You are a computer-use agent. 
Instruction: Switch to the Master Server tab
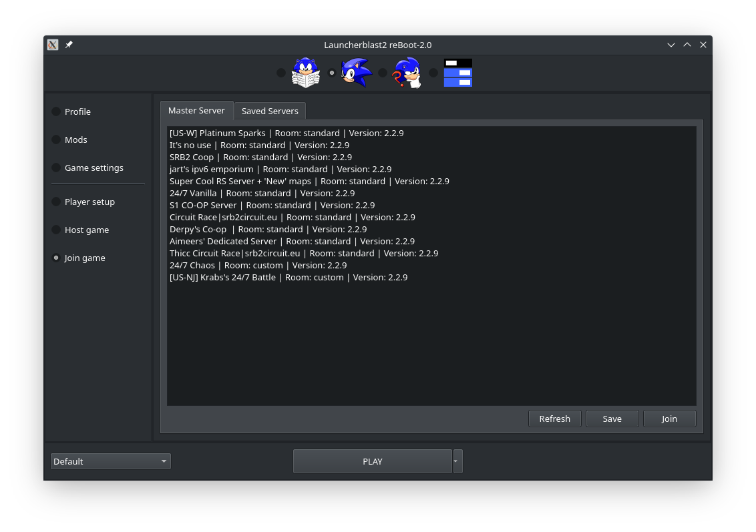197,110
